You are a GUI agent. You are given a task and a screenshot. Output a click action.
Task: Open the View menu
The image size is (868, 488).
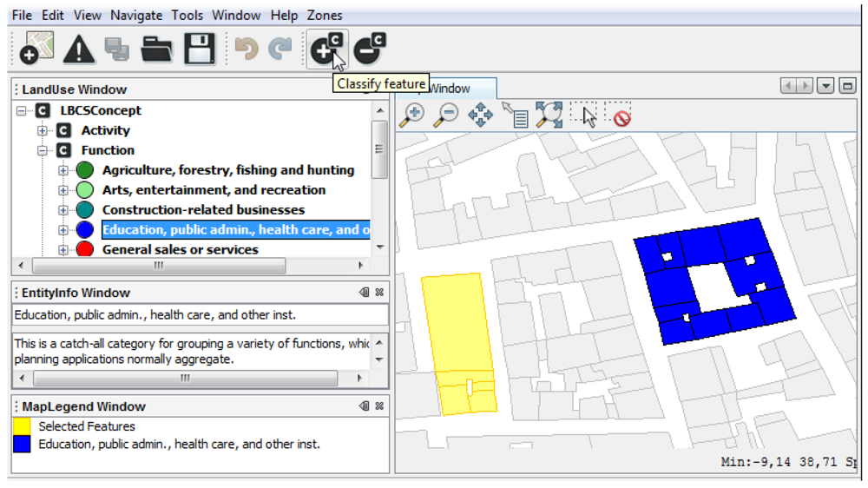click(88, 15)
